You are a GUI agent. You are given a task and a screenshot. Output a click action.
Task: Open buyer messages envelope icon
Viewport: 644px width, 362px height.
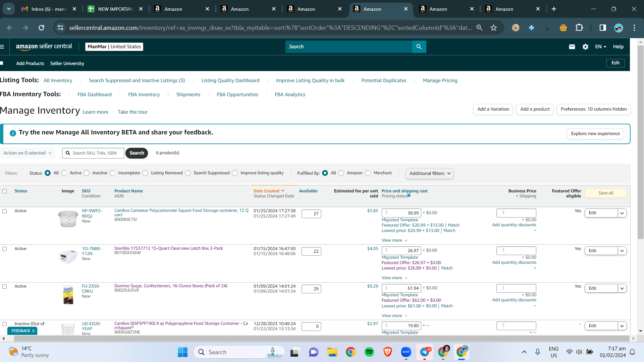572,47
